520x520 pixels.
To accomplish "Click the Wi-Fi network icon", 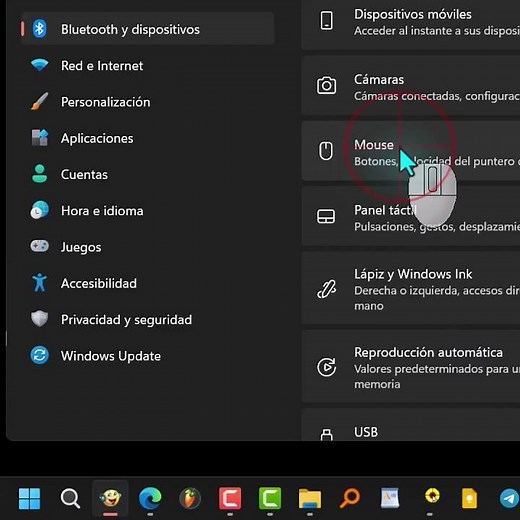I will coord(39,64).
